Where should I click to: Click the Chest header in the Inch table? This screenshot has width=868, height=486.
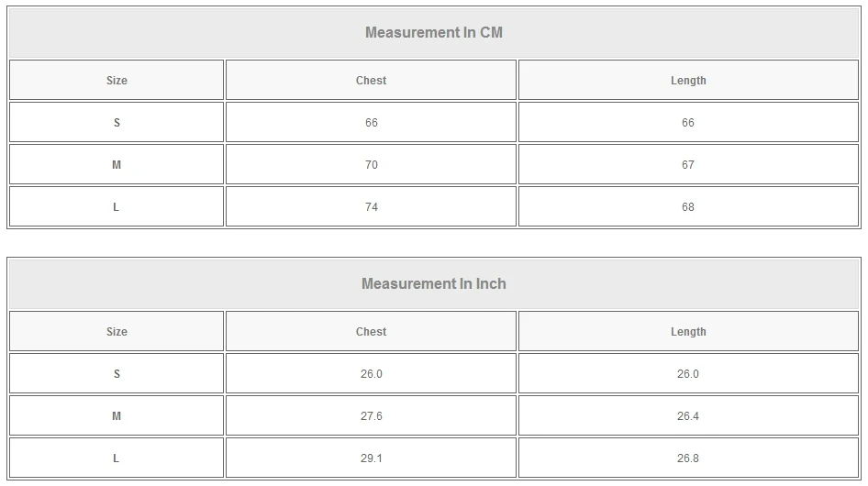371,332
